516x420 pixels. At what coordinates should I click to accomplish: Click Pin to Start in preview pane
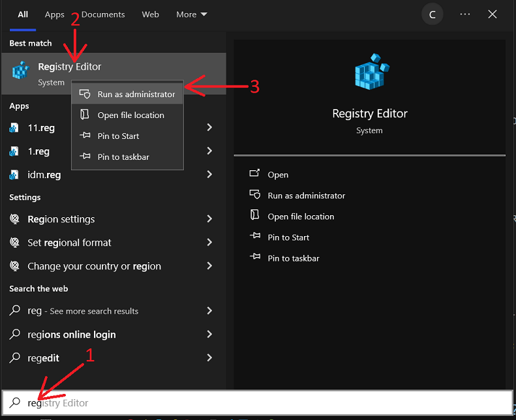click(x=288, y=237)
